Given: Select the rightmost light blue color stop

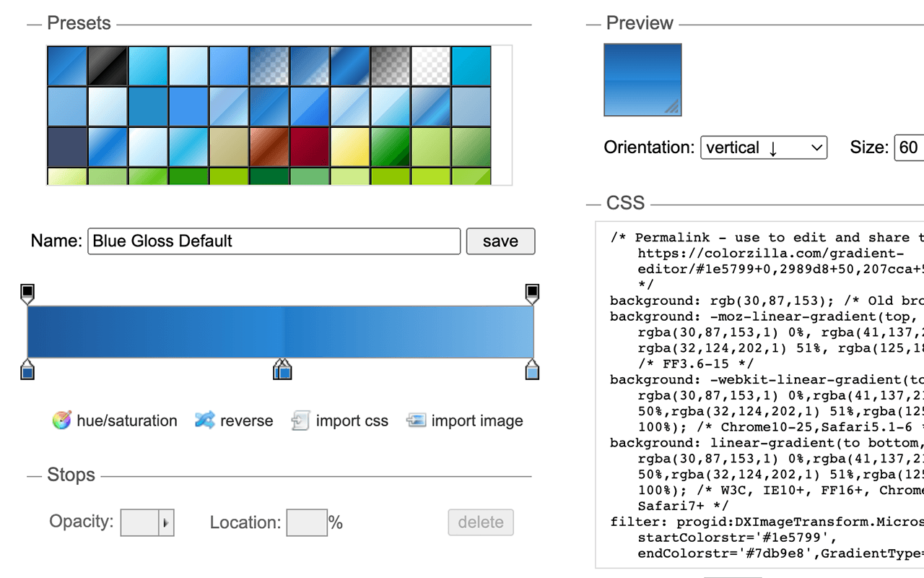Looking at the screenshot, I should click(532, 371).
